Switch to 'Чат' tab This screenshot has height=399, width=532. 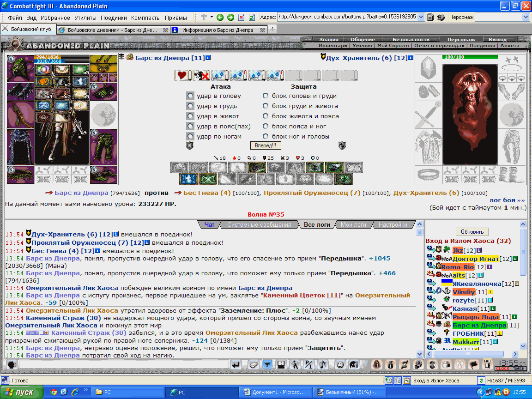(x=209, y=224)
